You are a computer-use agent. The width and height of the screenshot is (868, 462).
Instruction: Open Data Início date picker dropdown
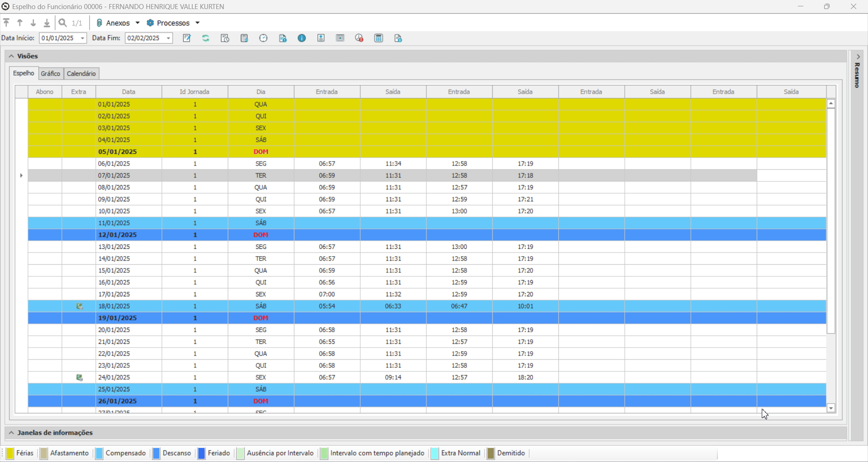[x=82, y=38]
